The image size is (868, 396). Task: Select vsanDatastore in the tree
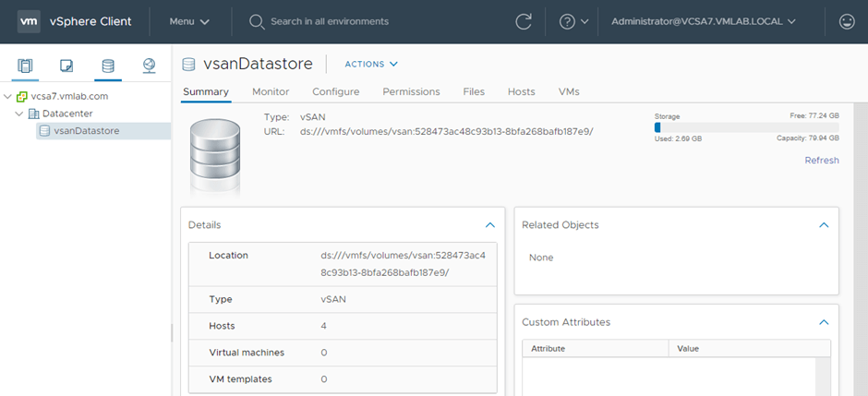[87, 131]
